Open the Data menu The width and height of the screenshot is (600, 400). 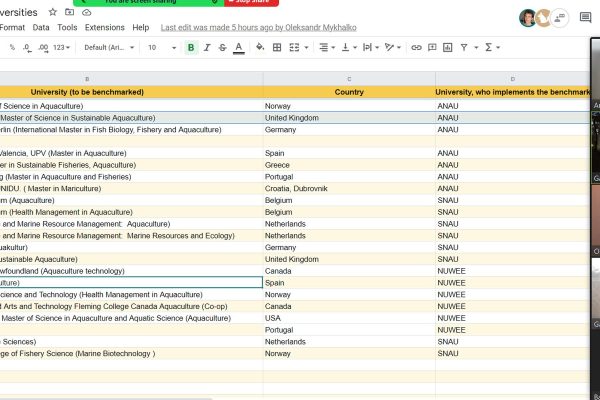point(41,28)
